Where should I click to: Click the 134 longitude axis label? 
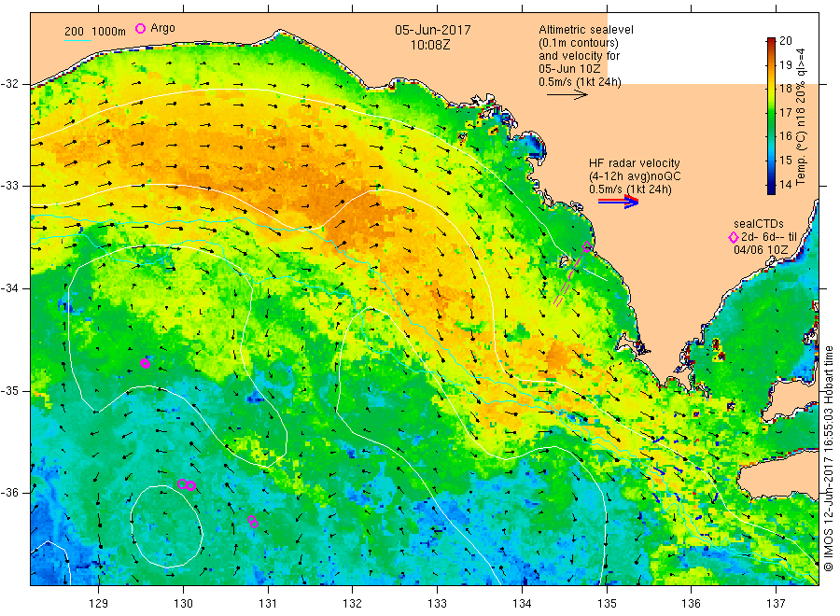(522, 604)
